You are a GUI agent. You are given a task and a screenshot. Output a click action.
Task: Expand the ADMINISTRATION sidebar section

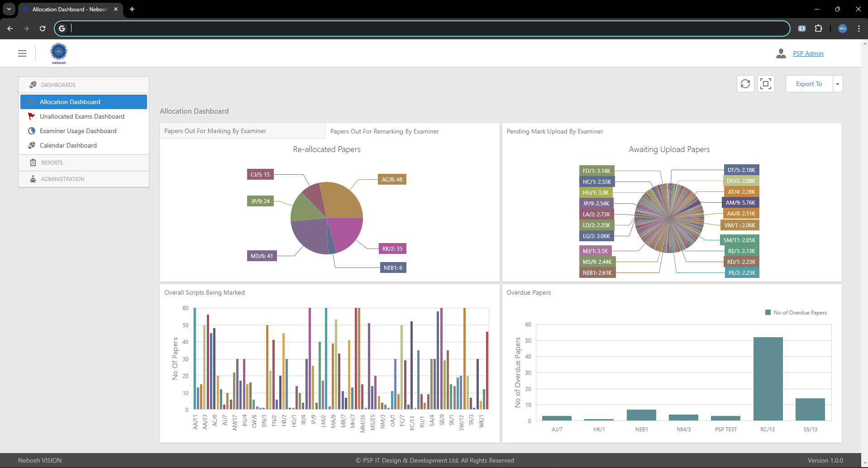pos(84,179)
